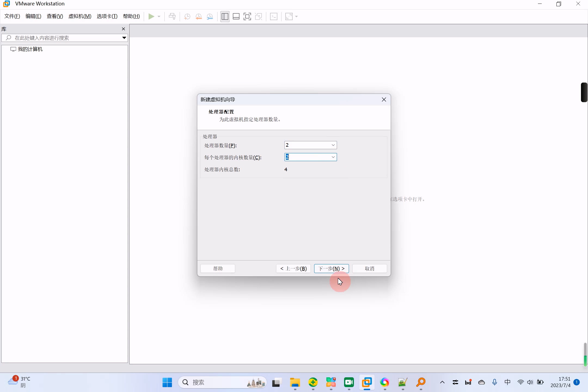
Task: Open the green circular plus taskbar app
Action: pos(313,382)
